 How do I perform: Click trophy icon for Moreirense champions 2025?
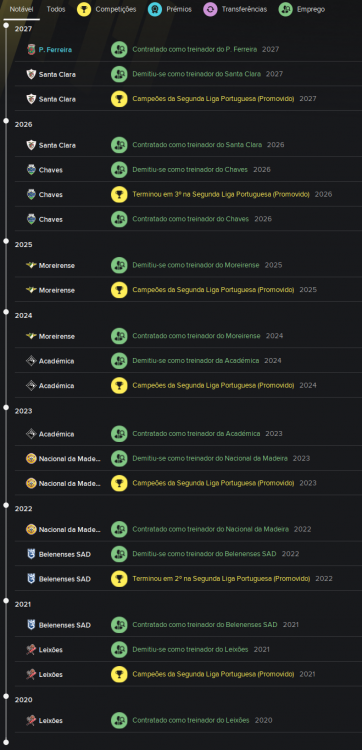coord(119,290)
